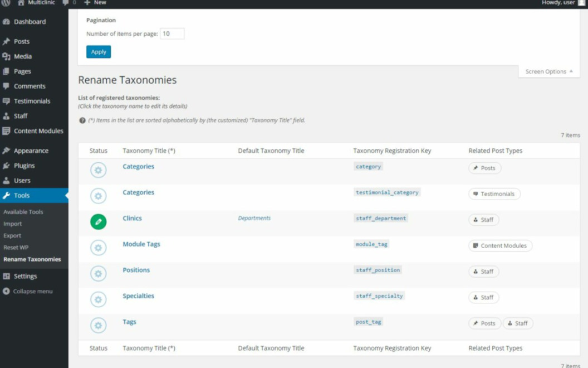588x368 pixels.
Task: Click Staff badge in Tags row
Action: (x=518, y=323)
